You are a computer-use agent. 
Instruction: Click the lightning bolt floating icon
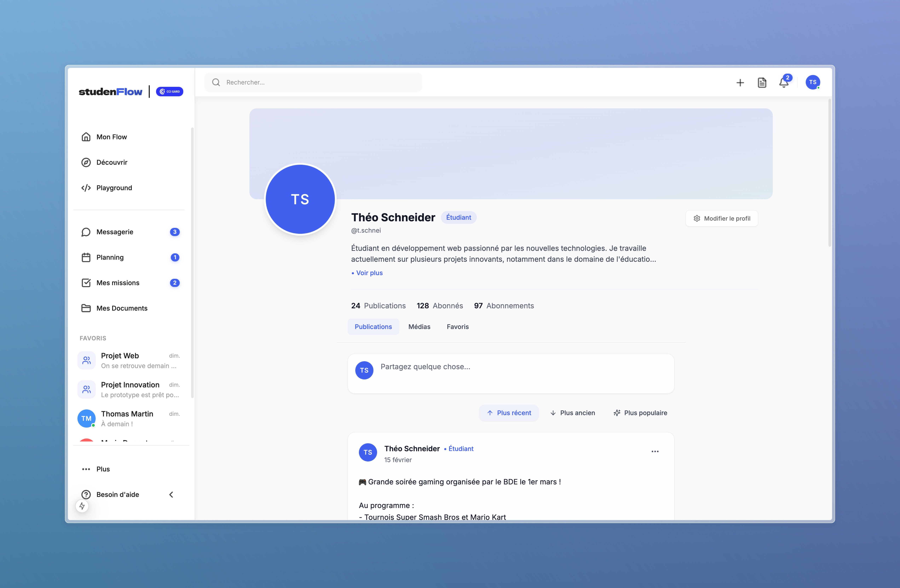82,506
